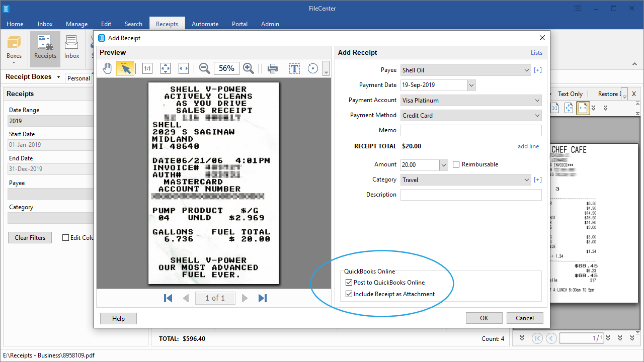Open the Manage ribbon tab
Image resolution: width=644 pixels, height=362 pixels.
coord(76,24)
